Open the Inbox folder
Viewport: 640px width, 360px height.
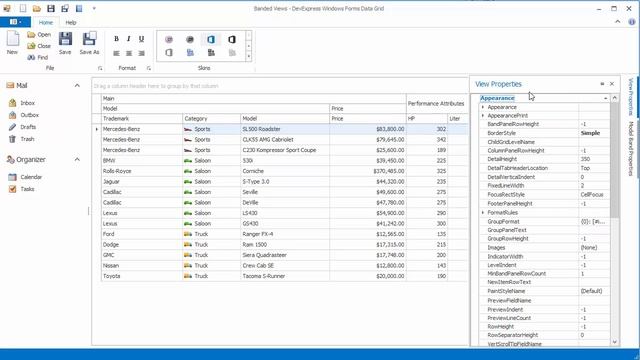(x=27, y=103)
